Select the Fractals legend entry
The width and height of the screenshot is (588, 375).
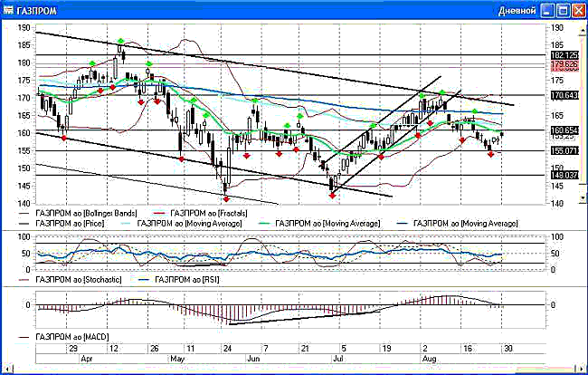pos(201,213)
